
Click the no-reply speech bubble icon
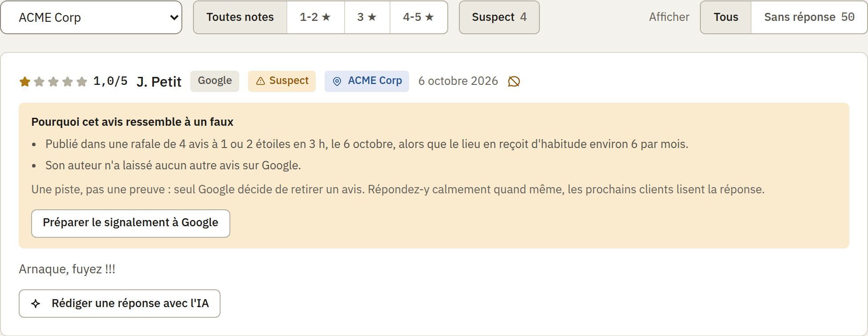point(514,81)
